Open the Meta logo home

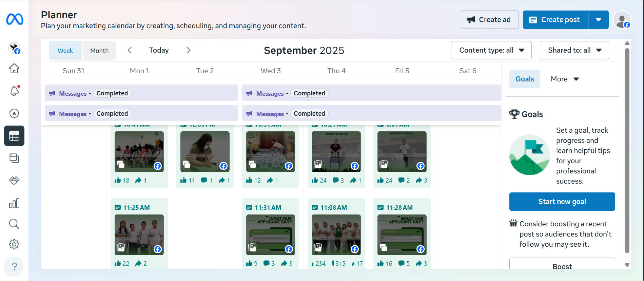coord(15,19)
